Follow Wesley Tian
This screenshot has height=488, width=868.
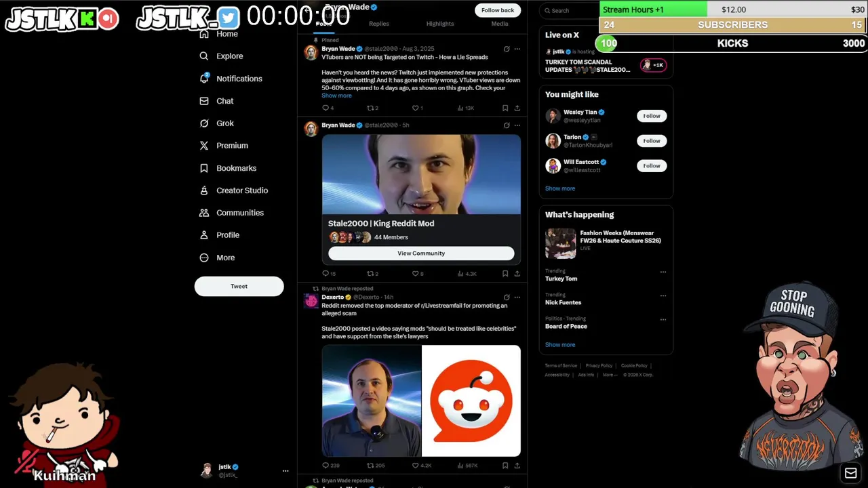(652, 116)
